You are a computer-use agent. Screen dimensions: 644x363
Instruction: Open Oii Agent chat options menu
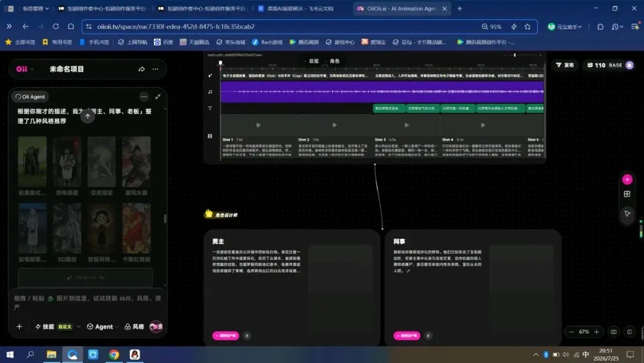144,97
